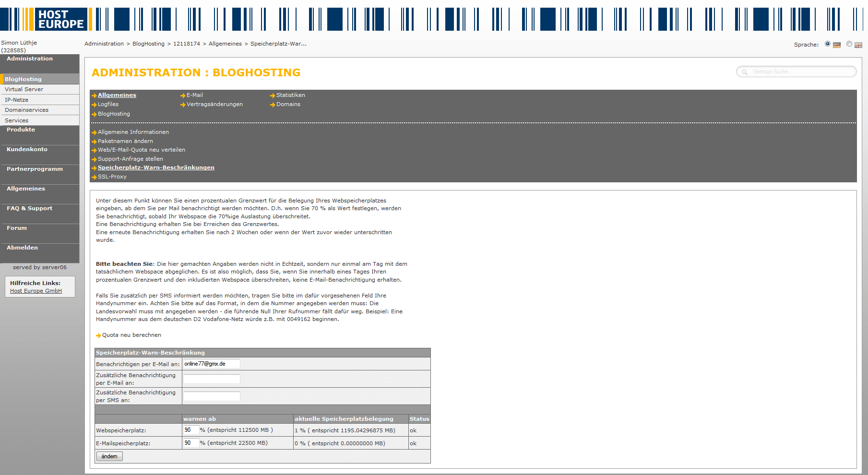Expand the FAQ & Support section
This screenshot has height=475, width=868.
[29, 209]
